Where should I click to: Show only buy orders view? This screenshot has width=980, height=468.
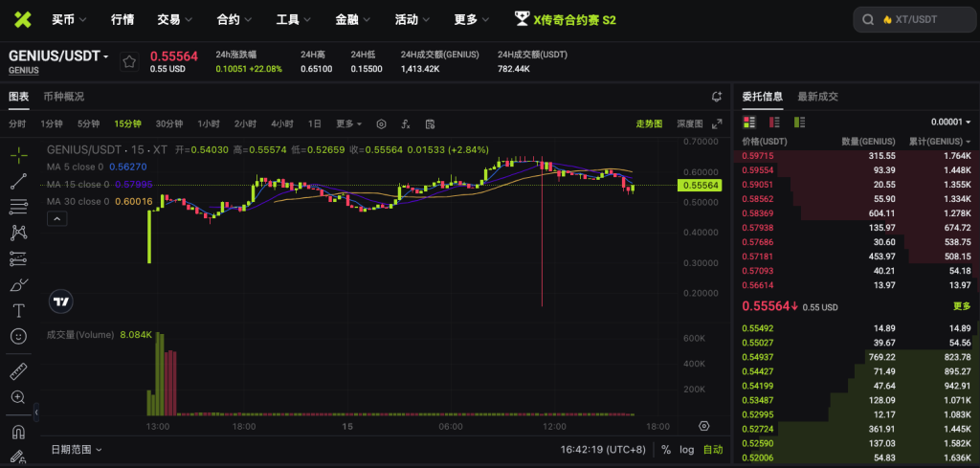click(799, 123)
